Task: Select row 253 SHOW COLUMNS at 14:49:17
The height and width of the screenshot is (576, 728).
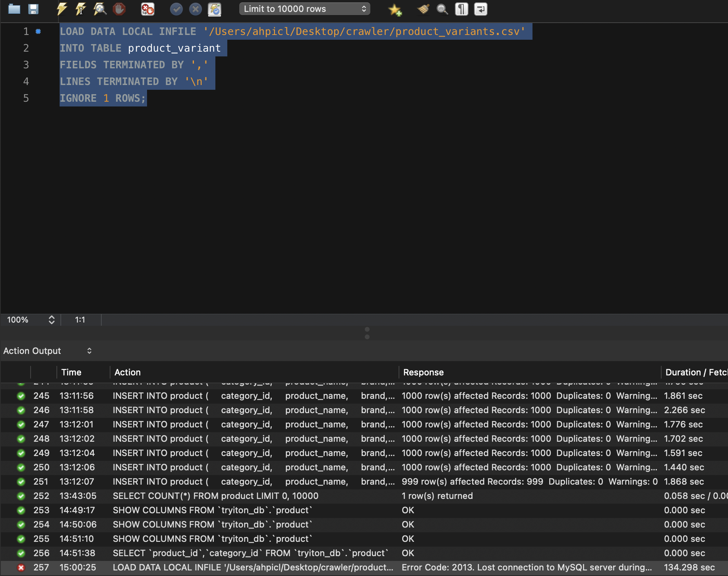Action: click(212, 510)
